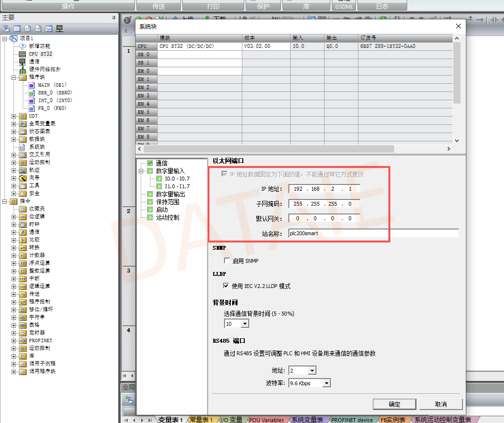Open the communication background time dropdown

(x=245, y=324)
